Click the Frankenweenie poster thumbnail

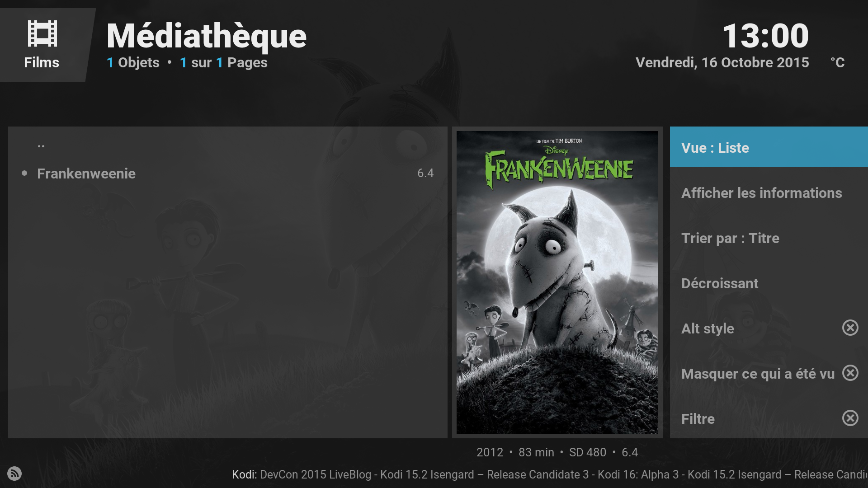(557, 282)
